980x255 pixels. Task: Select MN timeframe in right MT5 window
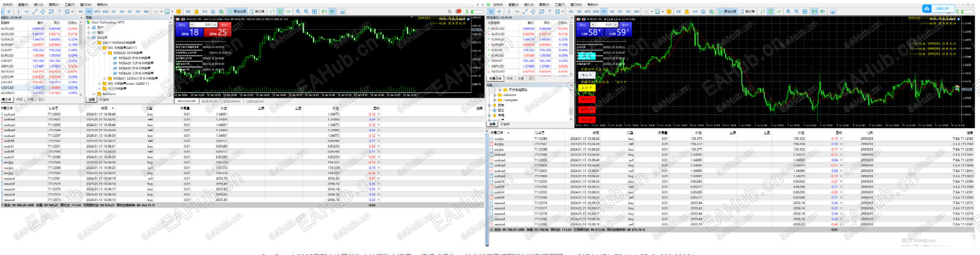click(637, 11)
